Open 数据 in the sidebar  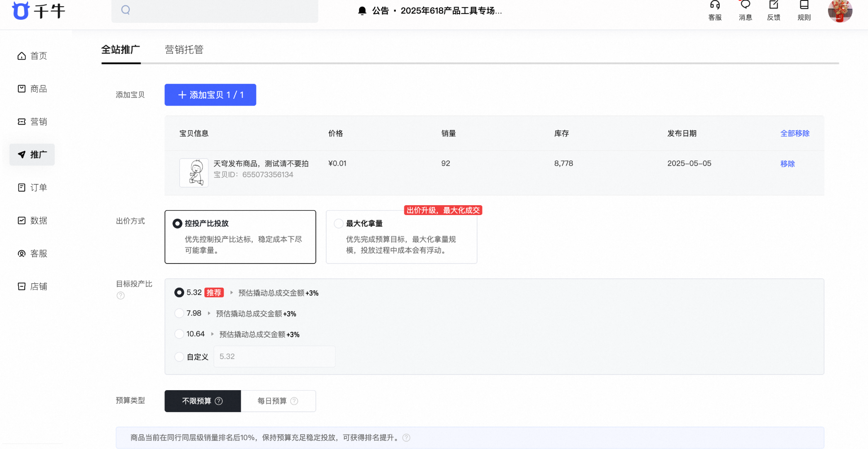point(32,220)
